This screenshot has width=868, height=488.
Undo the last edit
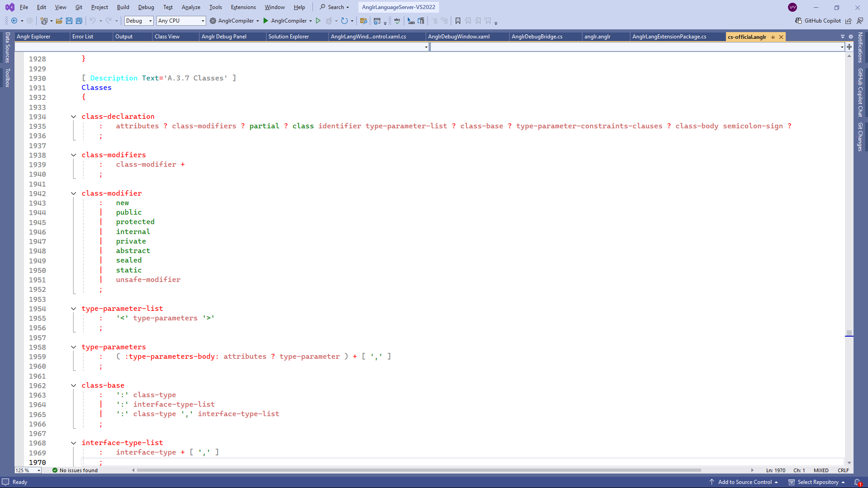click(92, 21)
